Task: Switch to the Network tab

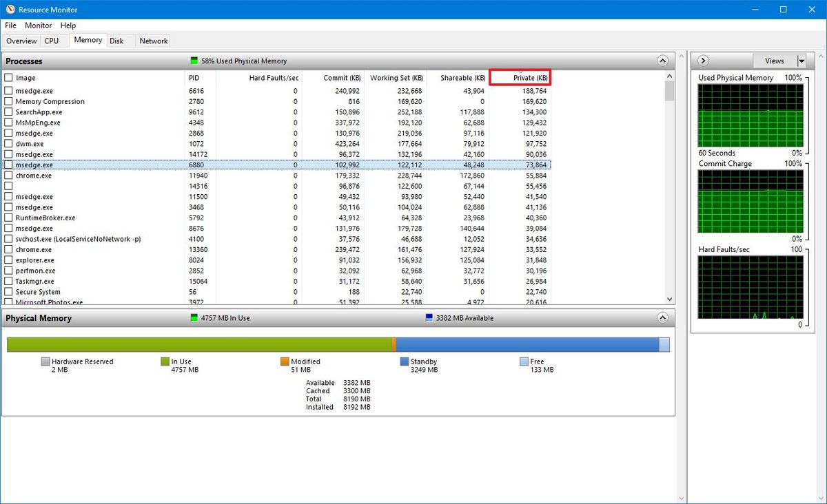Action: point(152,41)
